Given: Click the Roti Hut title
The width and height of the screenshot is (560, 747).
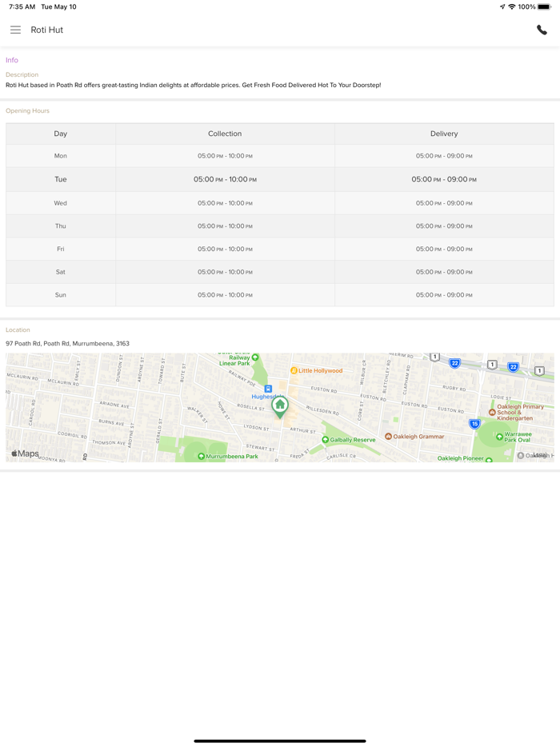Looking at the screenshot, I should tap(46, 30).
